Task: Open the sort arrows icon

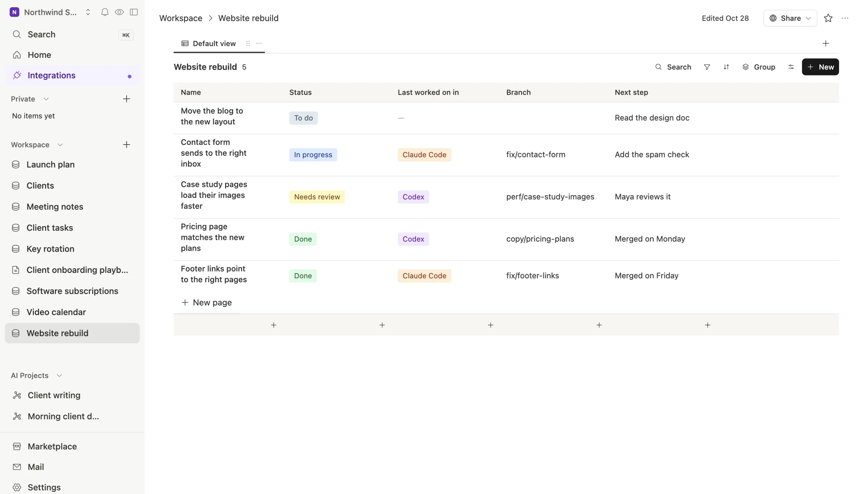Action: tap(726, 67)
